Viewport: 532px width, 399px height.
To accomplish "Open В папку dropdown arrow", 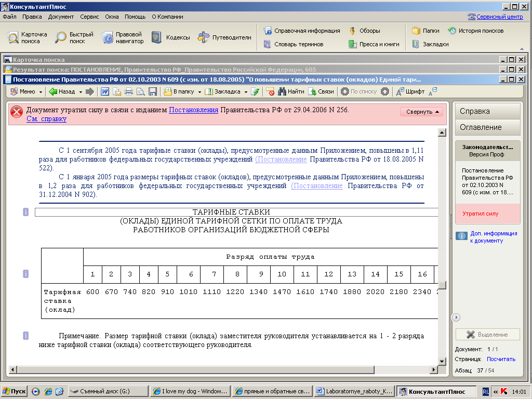I will (x=199, y=92).
